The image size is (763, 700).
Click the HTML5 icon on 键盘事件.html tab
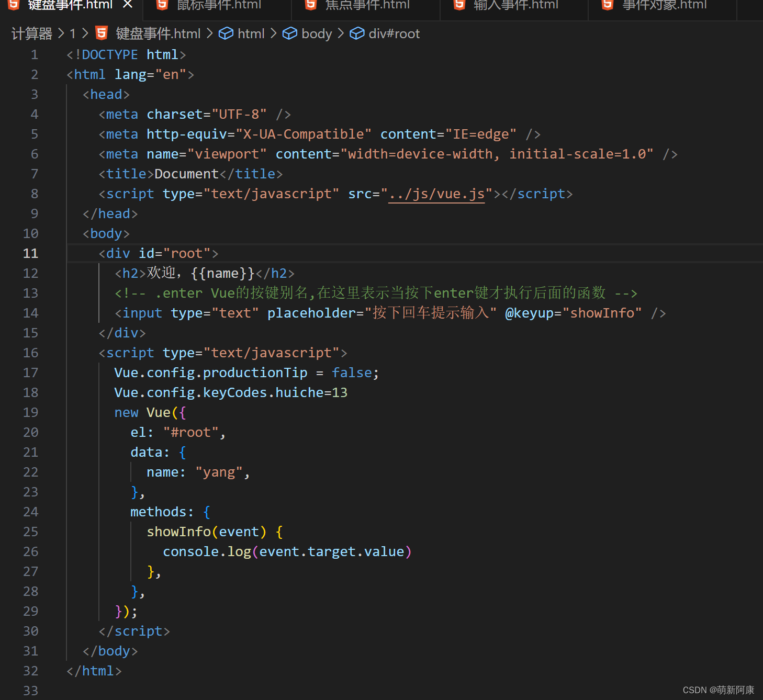click(x=13, y=5)
